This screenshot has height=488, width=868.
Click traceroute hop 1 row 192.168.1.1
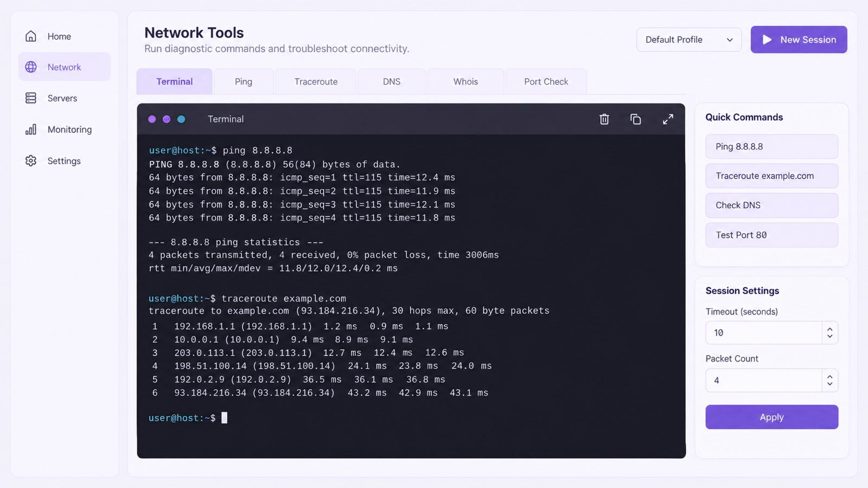coord(300,326)
